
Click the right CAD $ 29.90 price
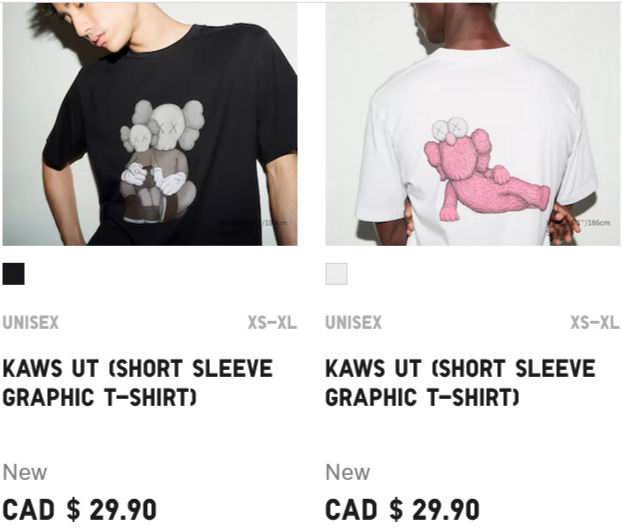click(403, 510)
